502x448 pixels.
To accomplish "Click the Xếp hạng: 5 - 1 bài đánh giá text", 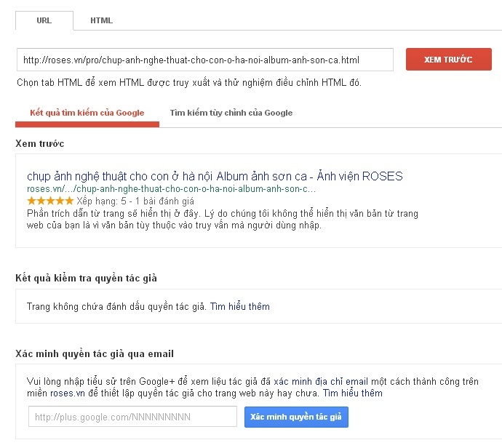I will (135, 201).
